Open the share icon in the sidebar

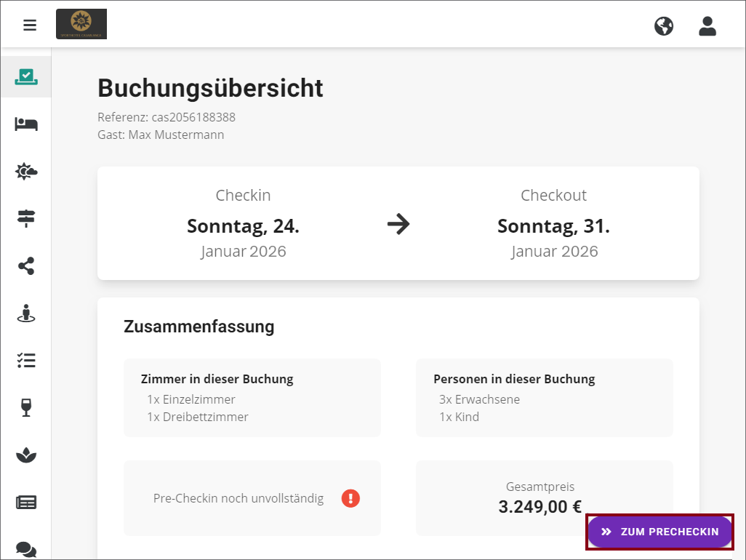(26, 266)
